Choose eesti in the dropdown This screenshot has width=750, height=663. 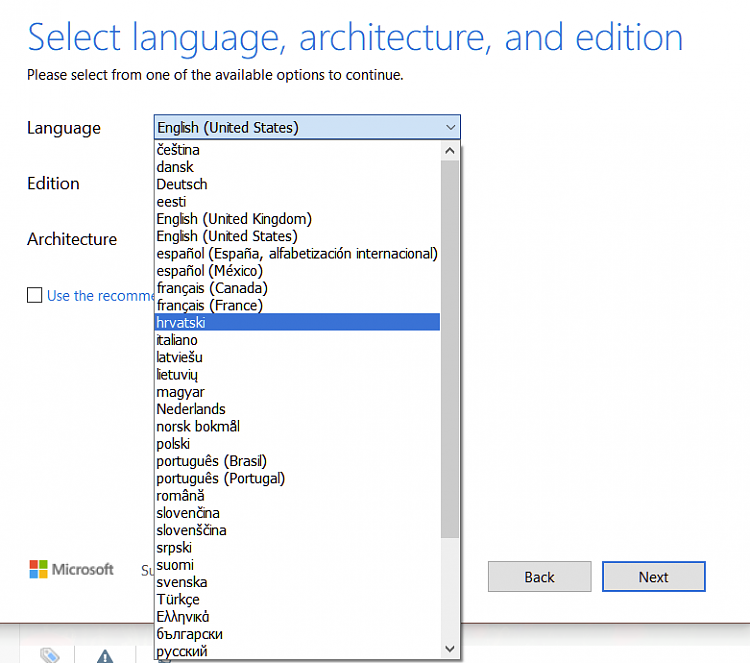298,201
